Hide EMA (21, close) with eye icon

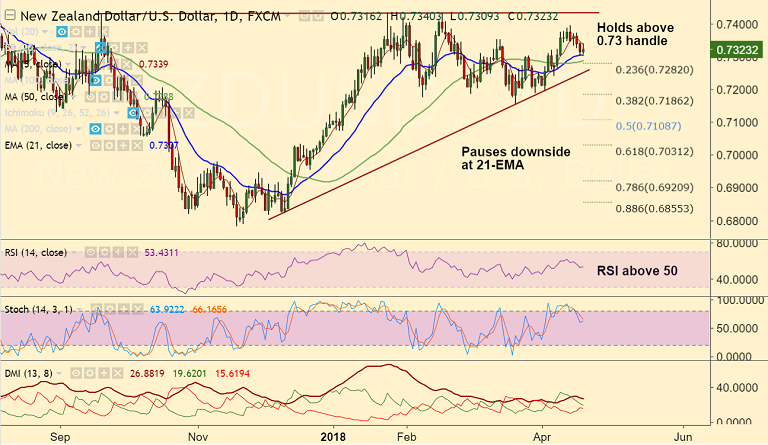click(x=96, y=145)
